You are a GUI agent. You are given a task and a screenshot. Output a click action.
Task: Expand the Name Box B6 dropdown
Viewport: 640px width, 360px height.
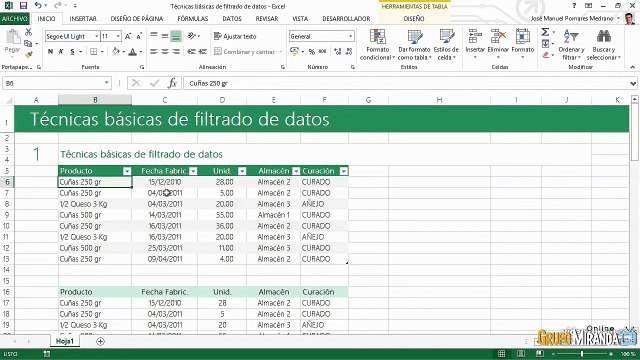(107, 83)
